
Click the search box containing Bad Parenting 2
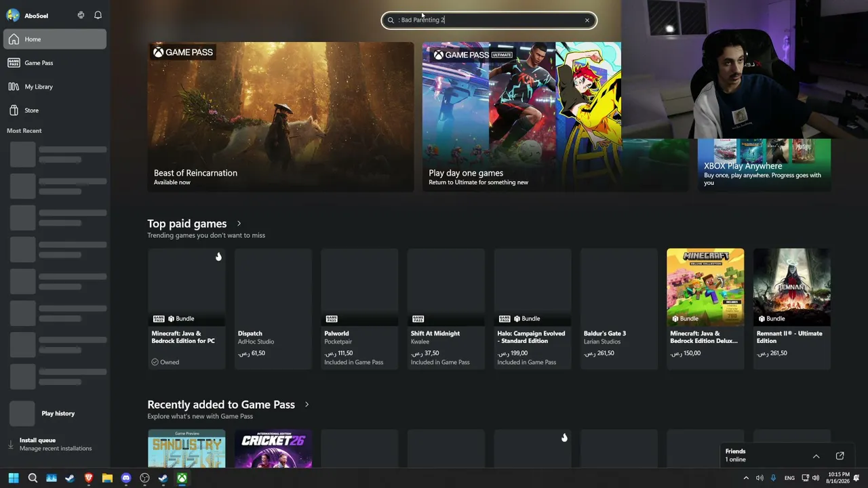pyautogui.click(x=489, y=20)
